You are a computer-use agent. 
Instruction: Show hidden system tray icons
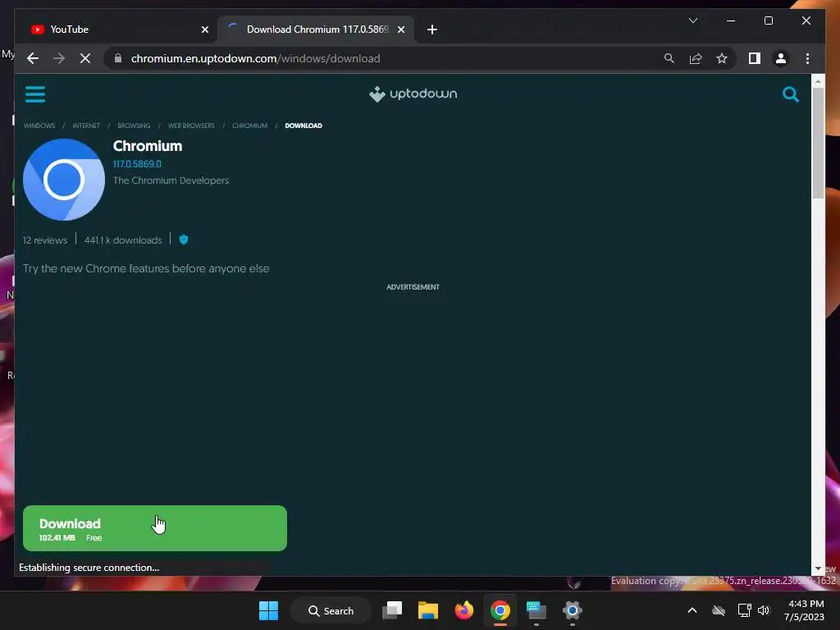(x=692, y=610)
